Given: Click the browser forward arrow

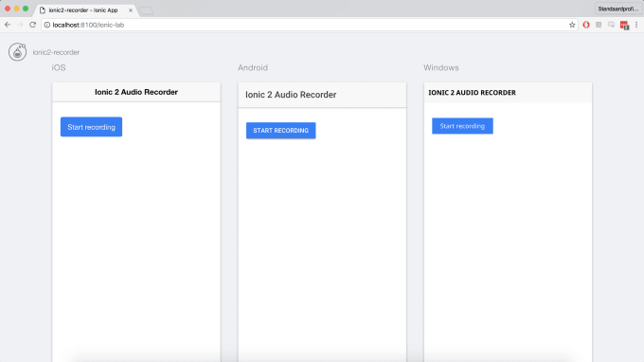Looking at the screenshot, I should (x=20, y=25).
